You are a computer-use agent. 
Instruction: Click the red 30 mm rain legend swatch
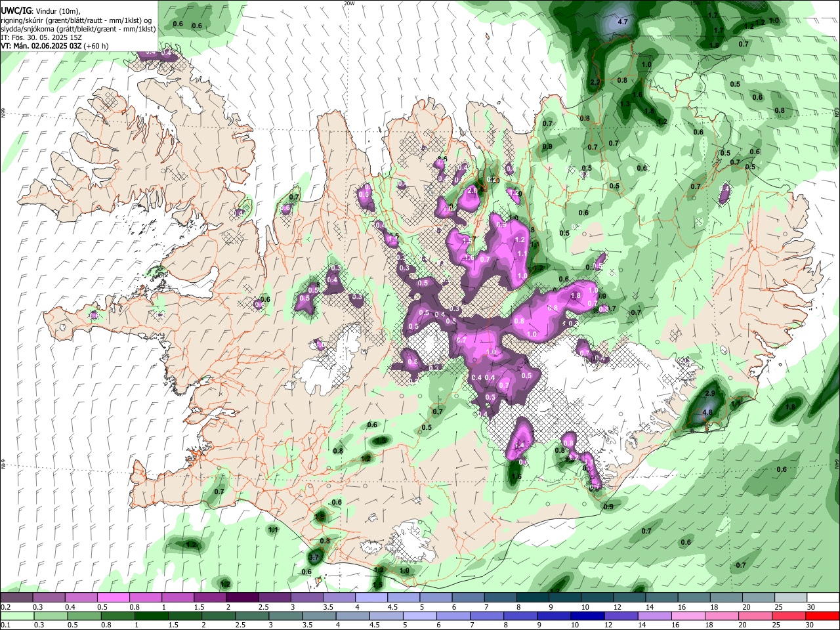click(x=822, y=616)
